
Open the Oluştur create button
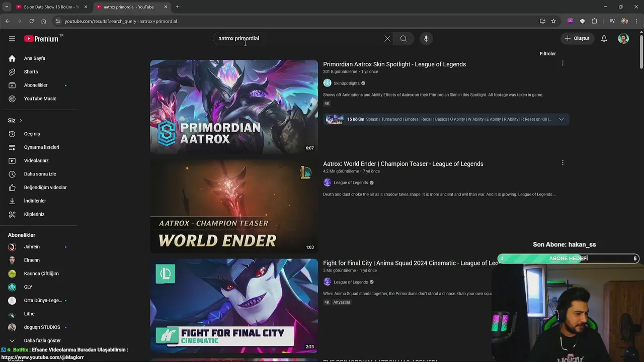pos(577,38)
